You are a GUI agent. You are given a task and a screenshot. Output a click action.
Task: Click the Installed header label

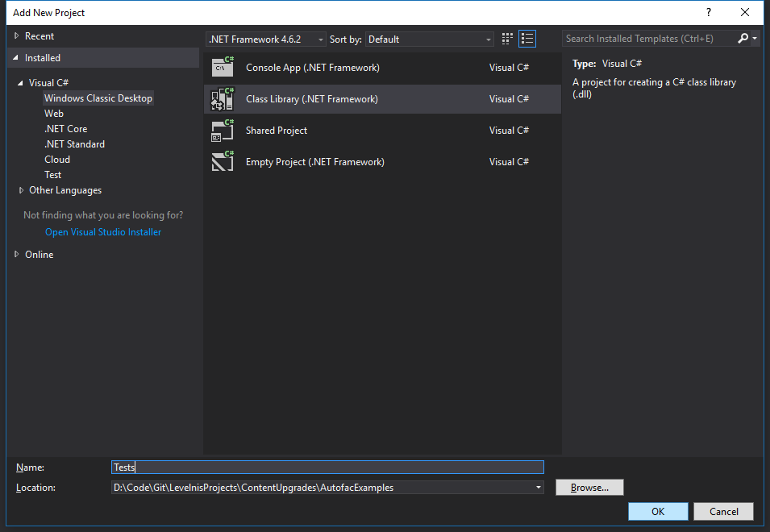43,58
